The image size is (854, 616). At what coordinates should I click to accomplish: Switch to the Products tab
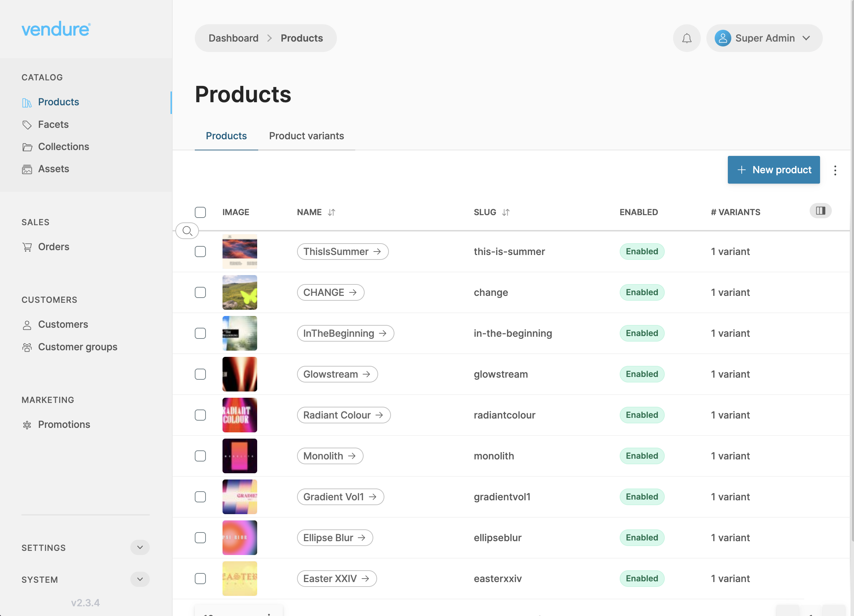tap(226, 136)
